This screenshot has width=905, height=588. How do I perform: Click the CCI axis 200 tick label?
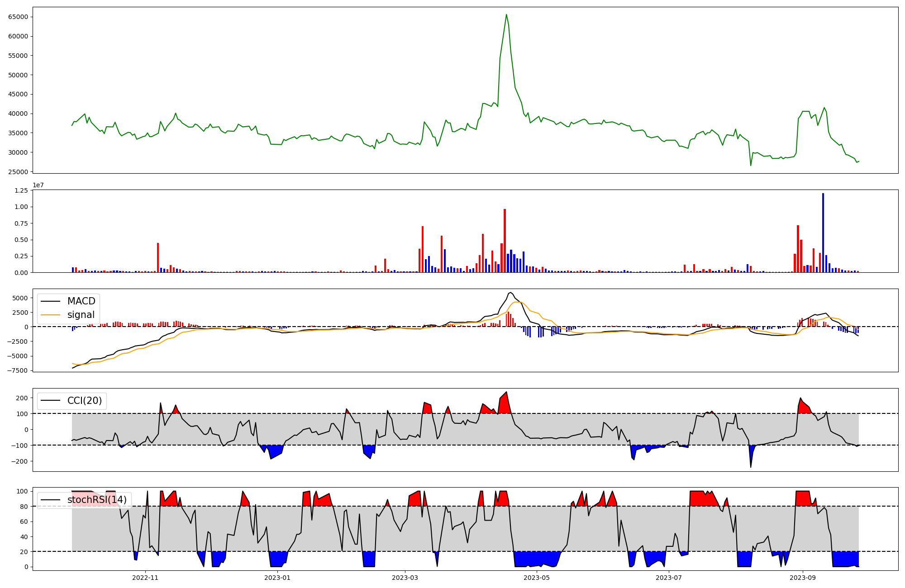point(22,398)
